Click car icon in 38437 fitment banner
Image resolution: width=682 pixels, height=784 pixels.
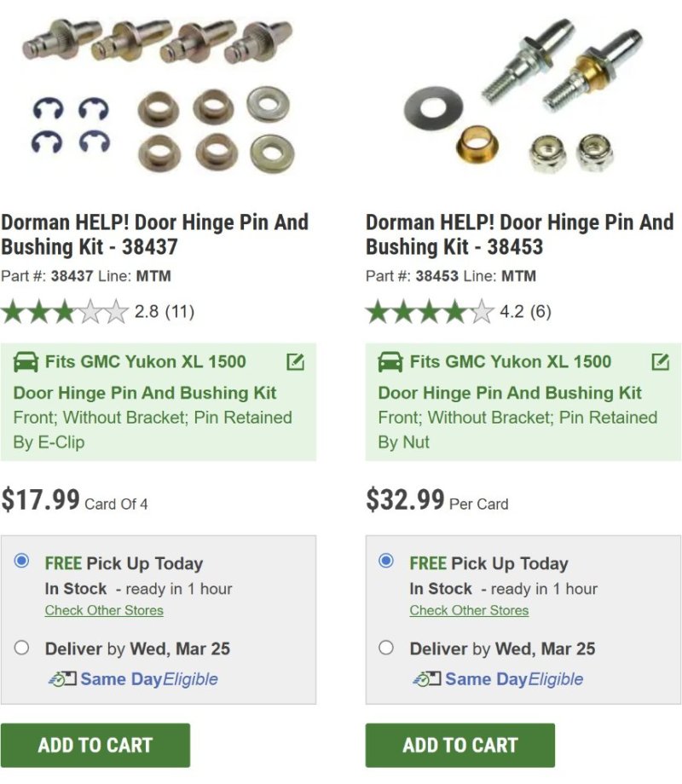(26, 362)
